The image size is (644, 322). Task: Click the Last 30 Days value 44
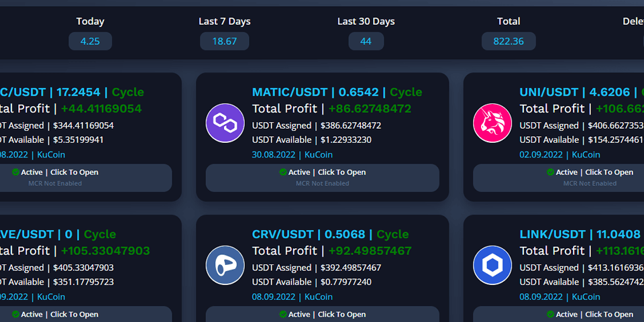tap(366, 41)
